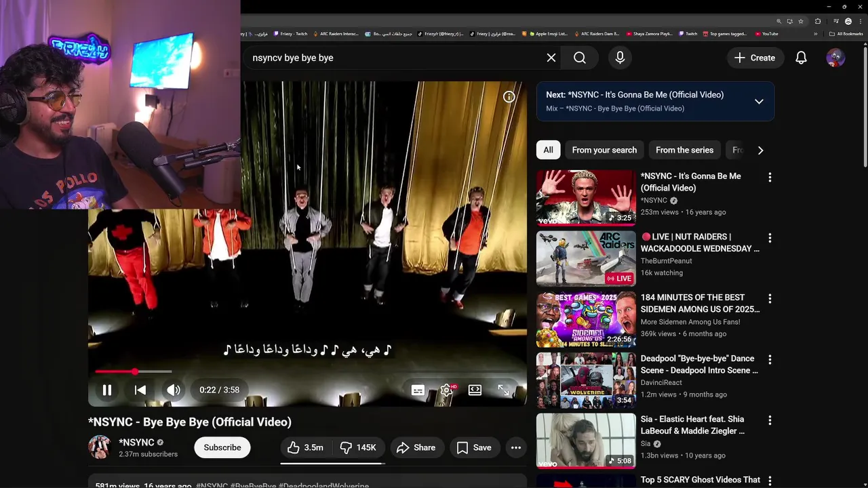Open options for Deadpool Dance Scene video

pos(770,360)
